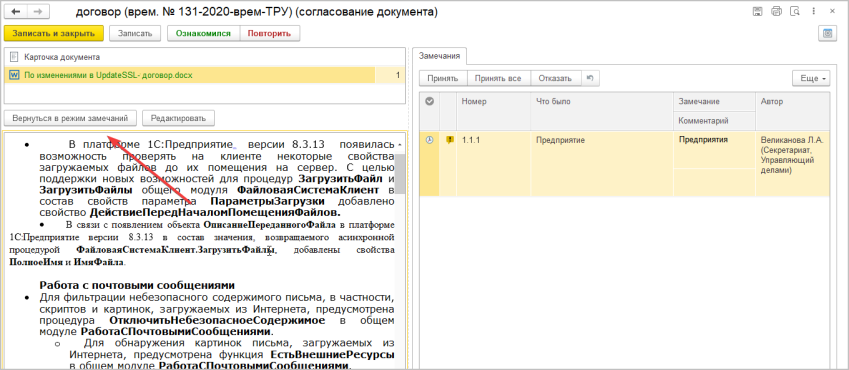Switch to the Замечания tab
Viewport: 849px width, 370px height.
click(x=440, y=56)
